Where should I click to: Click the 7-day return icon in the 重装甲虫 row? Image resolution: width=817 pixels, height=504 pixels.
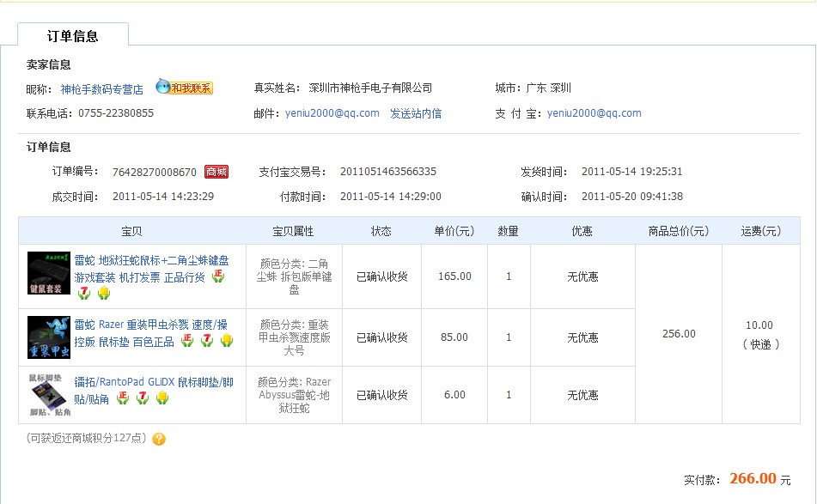click(x=207, y=341)
